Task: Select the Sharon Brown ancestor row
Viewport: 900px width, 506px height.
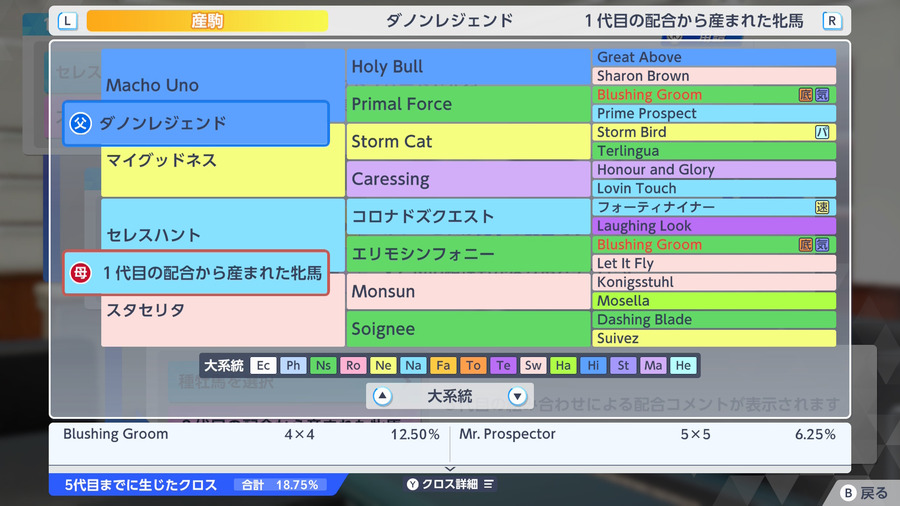Action: pos(714,76)
